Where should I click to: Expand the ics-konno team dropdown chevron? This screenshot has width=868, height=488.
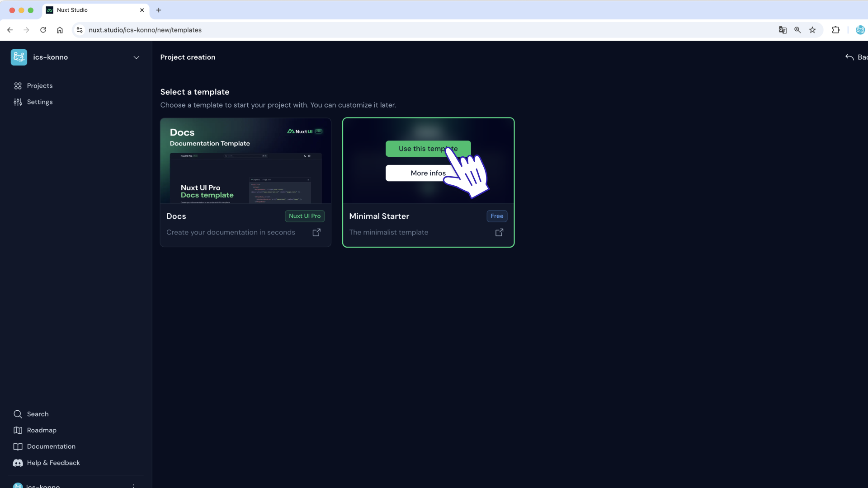[136, 57]
